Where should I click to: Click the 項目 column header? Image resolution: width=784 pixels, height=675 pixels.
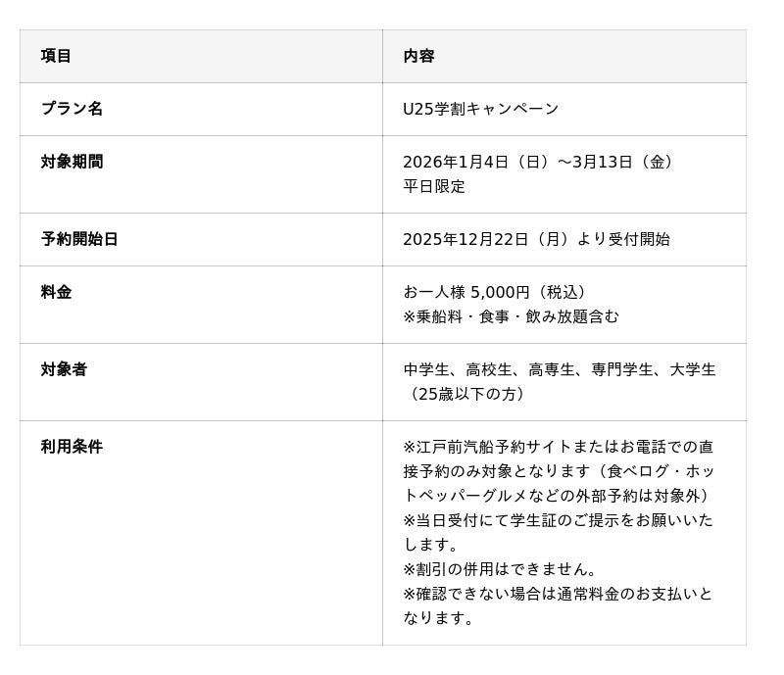click(56, 56)
